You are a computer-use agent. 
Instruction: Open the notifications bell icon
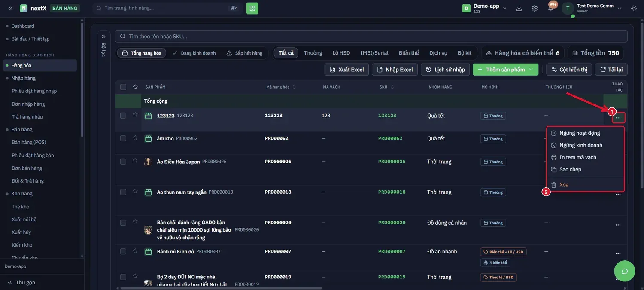(551, 8)
